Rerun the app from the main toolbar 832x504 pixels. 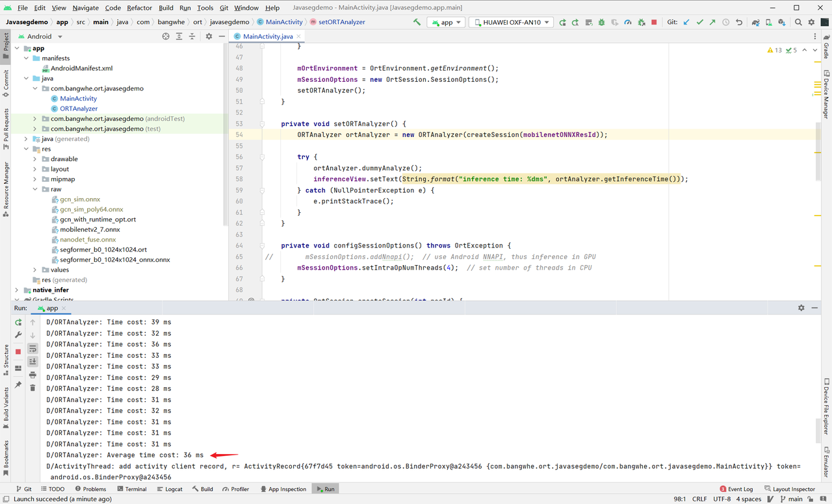point(562,22)
